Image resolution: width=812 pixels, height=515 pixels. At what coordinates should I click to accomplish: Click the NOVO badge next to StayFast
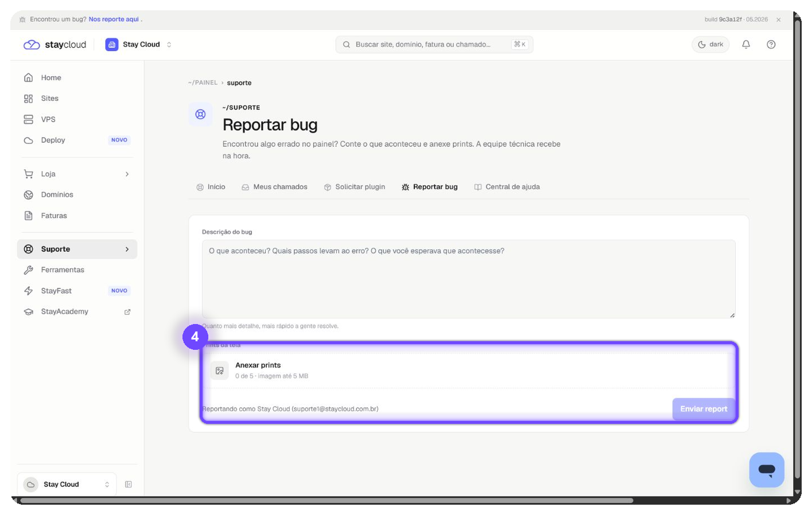[x=119, y=291]
